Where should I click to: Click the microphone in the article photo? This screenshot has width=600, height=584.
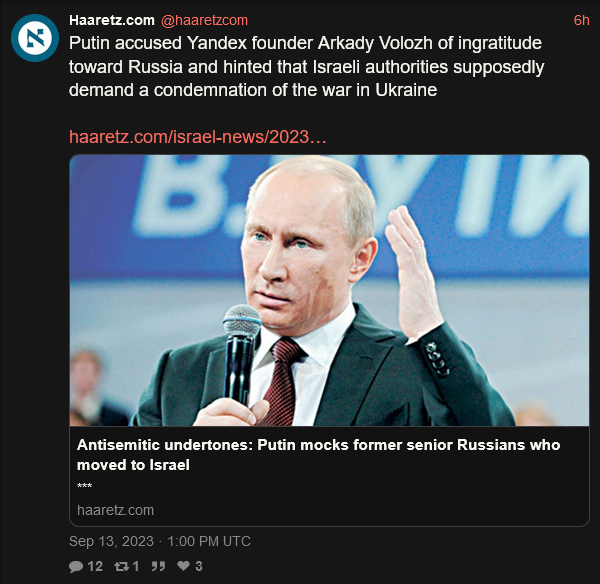(x=241, y=352)
